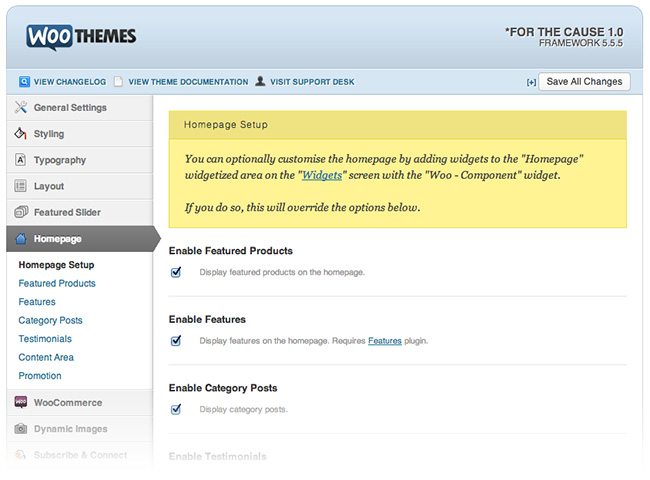
Task: Click the support desk person icon
Action: 260,81
